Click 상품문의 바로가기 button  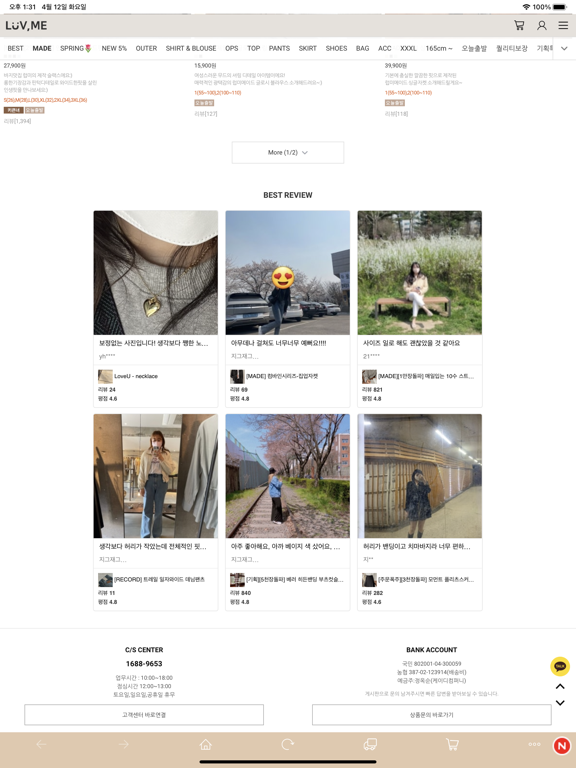coord(432,715)
